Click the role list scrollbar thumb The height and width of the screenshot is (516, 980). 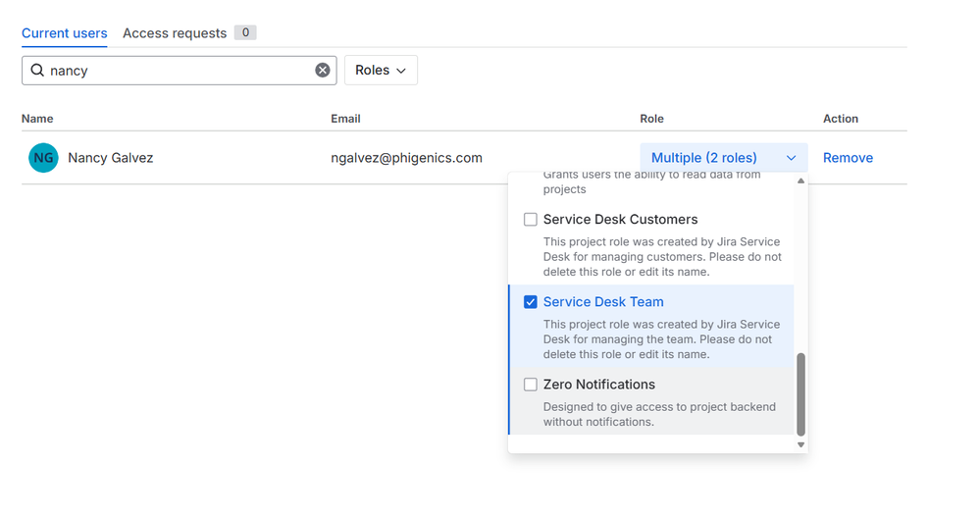(800, 394)
